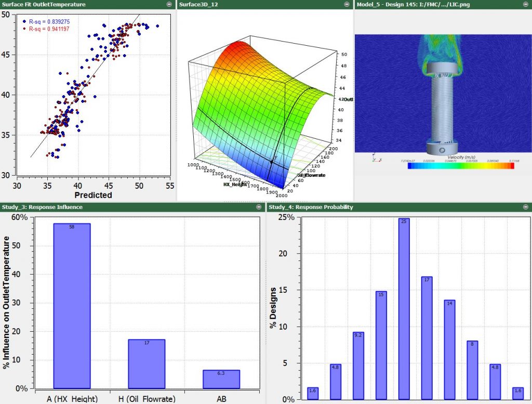Screen dimensions: 532x404
Task: Collapse the Surface Fit OutletTemperature panel
Action: coord(169,4)
